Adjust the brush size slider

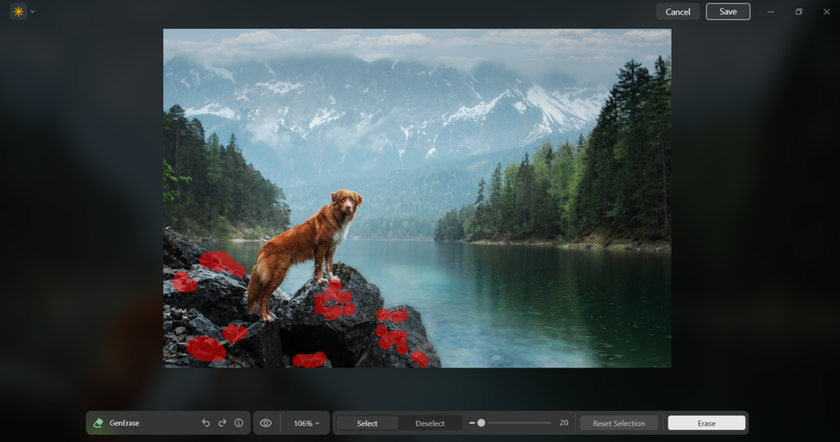coord(481,423)
